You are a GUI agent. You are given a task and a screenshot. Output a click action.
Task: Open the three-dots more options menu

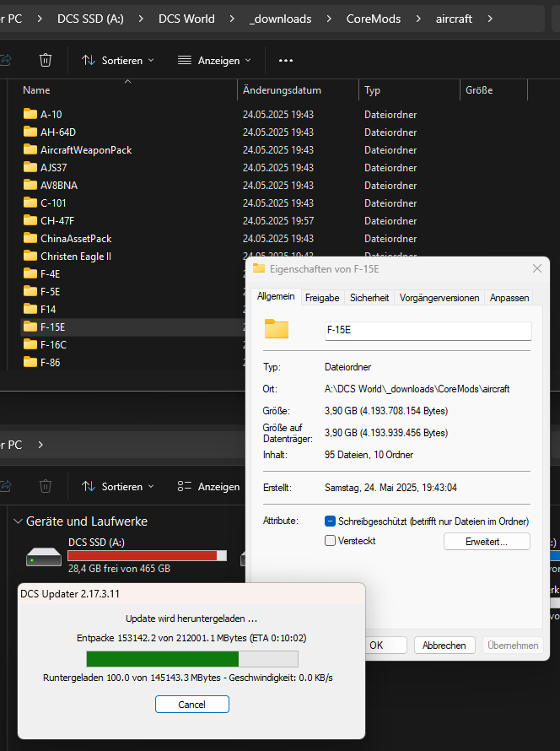[x=286, y=61]
